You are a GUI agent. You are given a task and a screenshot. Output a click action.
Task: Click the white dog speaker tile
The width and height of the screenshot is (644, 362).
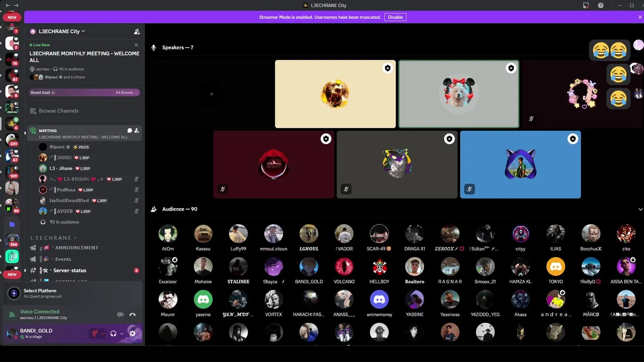458,94
